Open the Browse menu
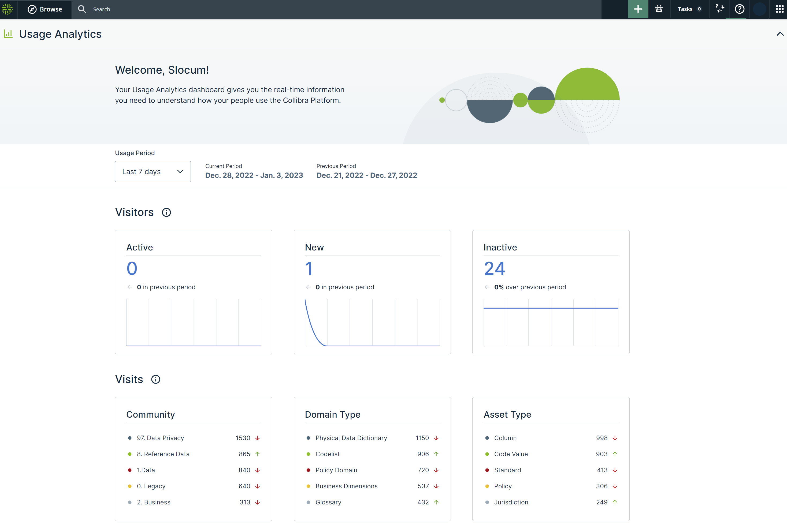The height and width of the screenshot is (532, 787). pos(45,9)
